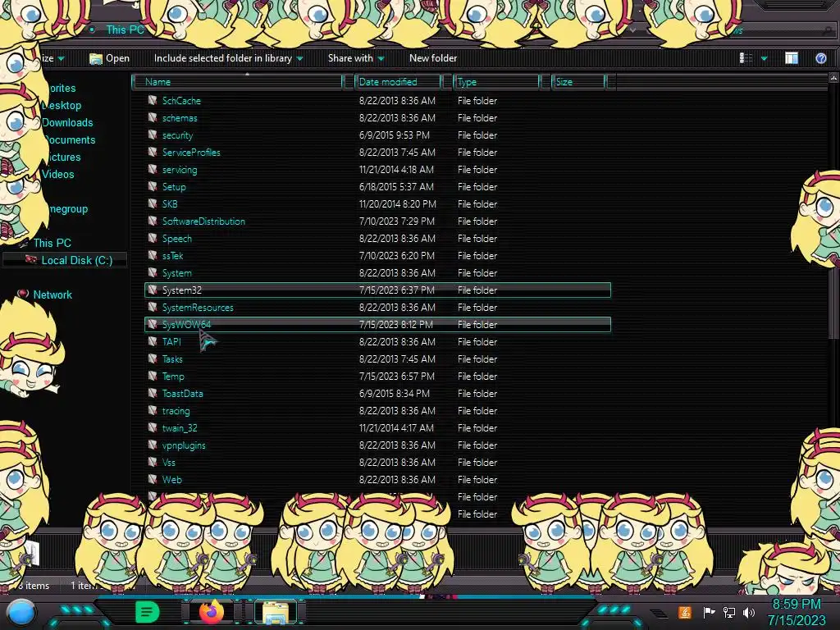Select the schemas folder icon
Image resolution: width=840 pixels, height=630 pixels.
coord(153,117)
